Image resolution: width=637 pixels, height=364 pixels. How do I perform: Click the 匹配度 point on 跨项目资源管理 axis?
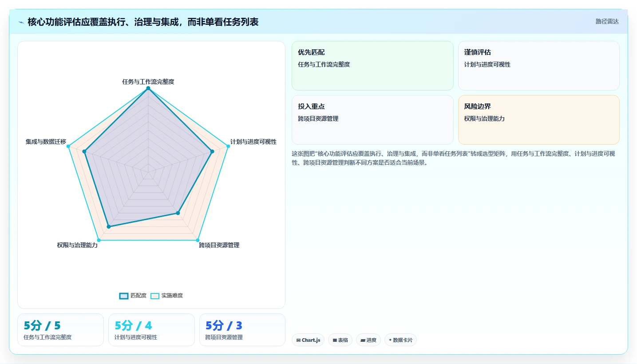pos(178,213)
